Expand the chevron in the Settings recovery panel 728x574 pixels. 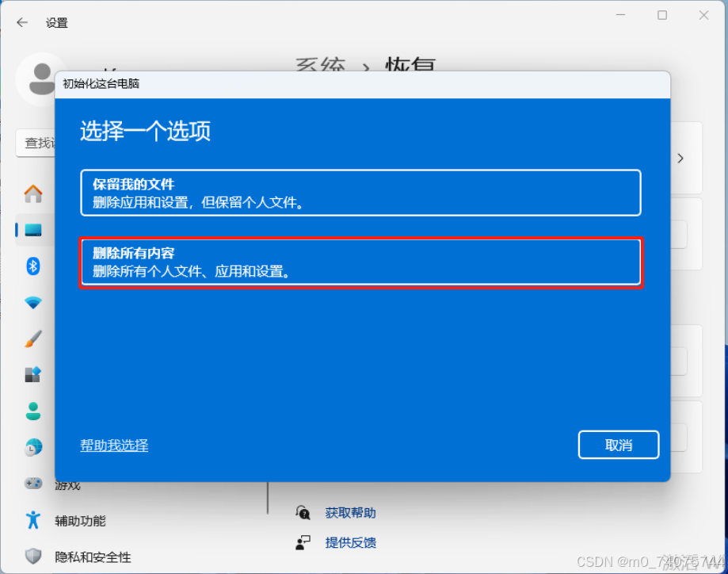680,159
